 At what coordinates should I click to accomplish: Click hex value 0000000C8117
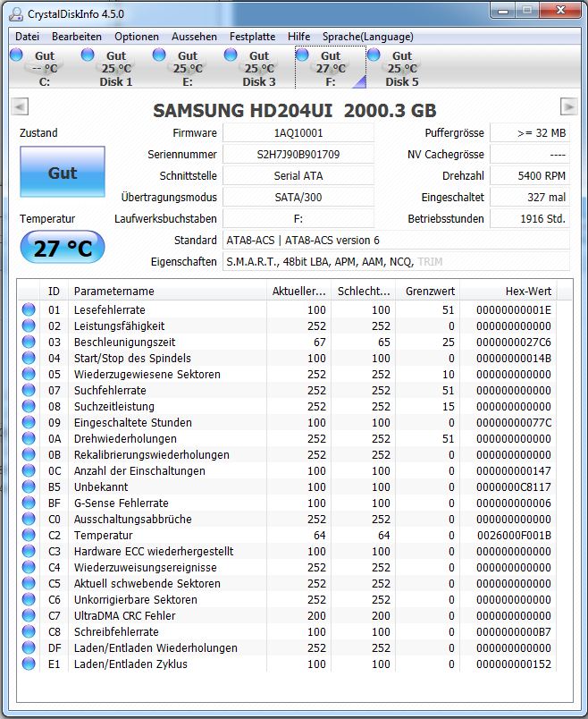514,487
